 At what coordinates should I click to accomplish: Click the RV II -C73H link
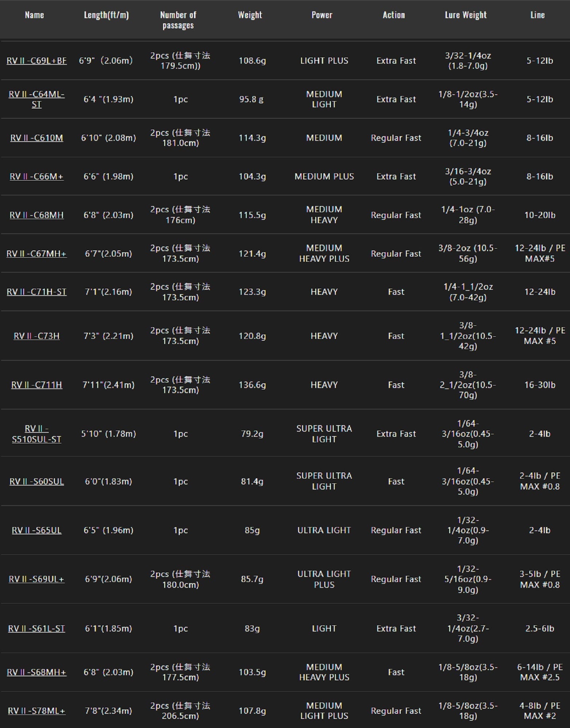[36, 336]
